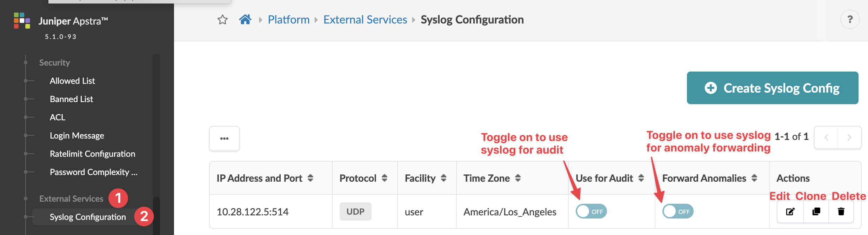Go to previous page arrow
Image resolution: width=868 pixels, height=235 pixels.
(x=826, y=137)
